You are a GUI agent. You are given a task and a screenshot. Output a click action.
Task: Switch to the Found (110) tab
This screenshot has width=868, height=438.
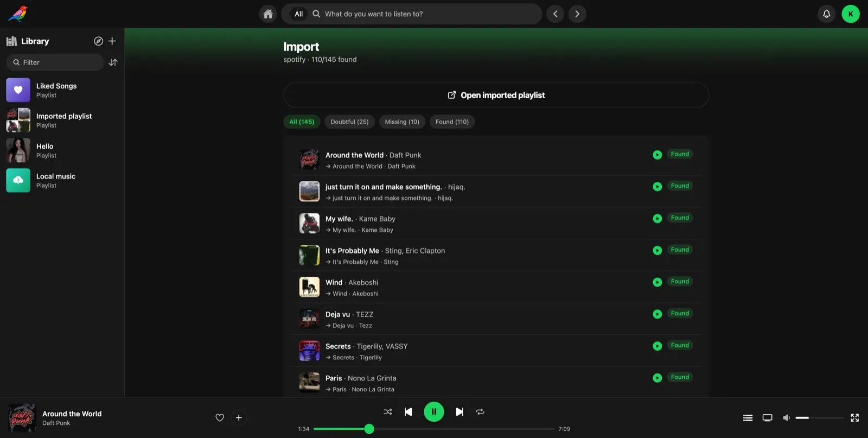(452, 122)
